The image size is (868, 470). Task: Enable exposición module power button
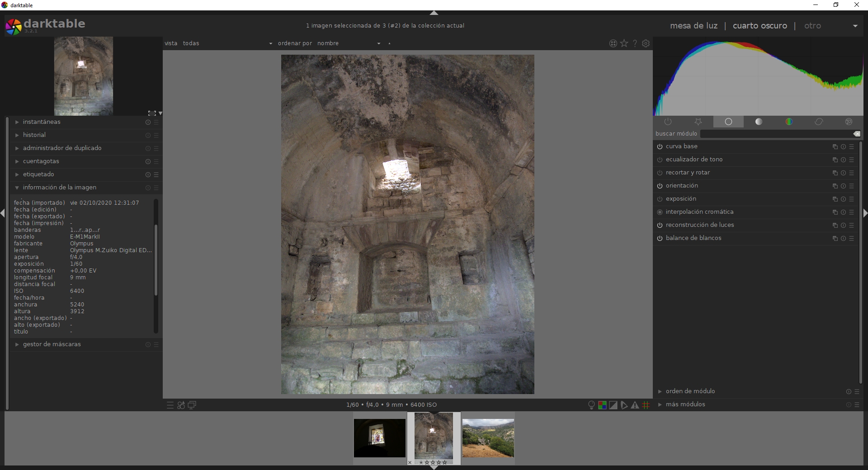(660, 199)
